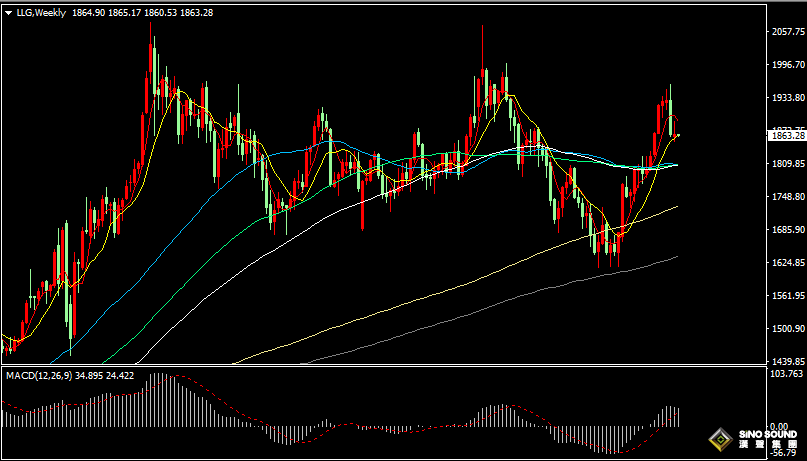Click the 0.00 level on MACD scale
The width and height of the screenshot is (807, 461).
pos(780,427)
